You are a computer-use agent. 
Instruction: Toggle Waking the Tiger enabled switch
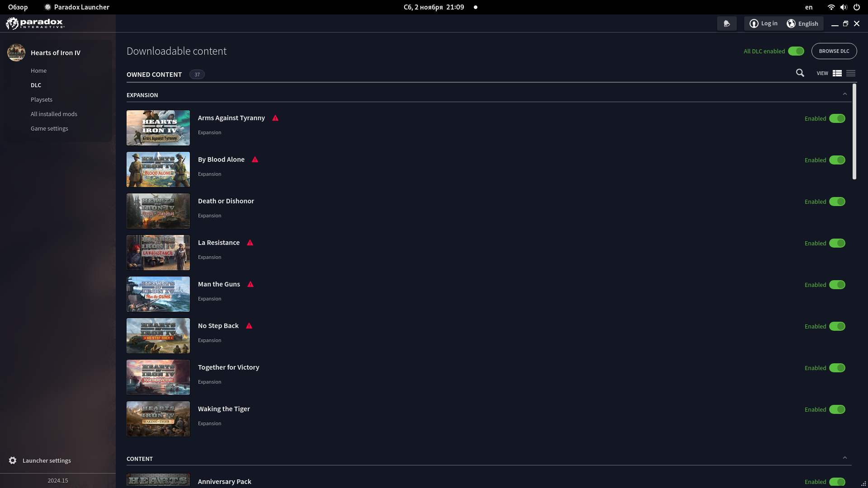point(837,409)
